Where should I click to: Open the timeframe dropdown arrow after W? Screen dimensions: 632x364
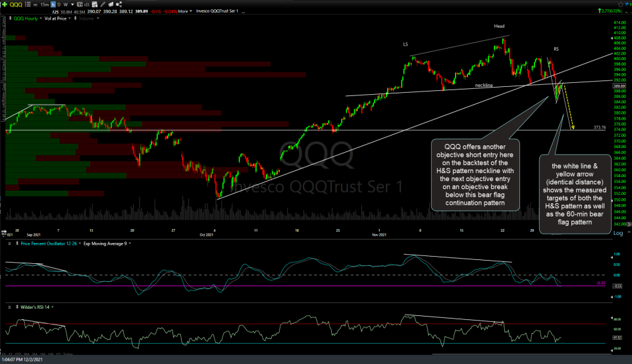72,5
